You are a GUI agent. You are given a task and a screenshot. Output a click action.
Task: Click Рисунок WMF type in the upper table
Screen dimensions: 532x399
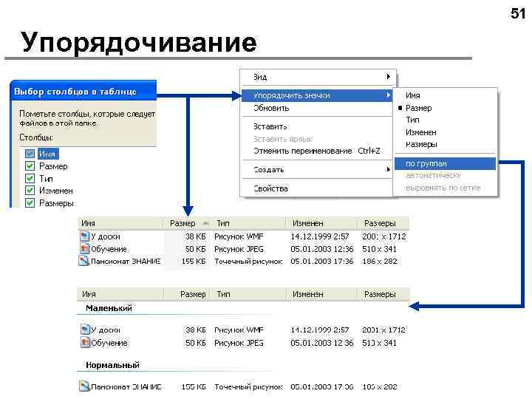[x=239, y=236]
